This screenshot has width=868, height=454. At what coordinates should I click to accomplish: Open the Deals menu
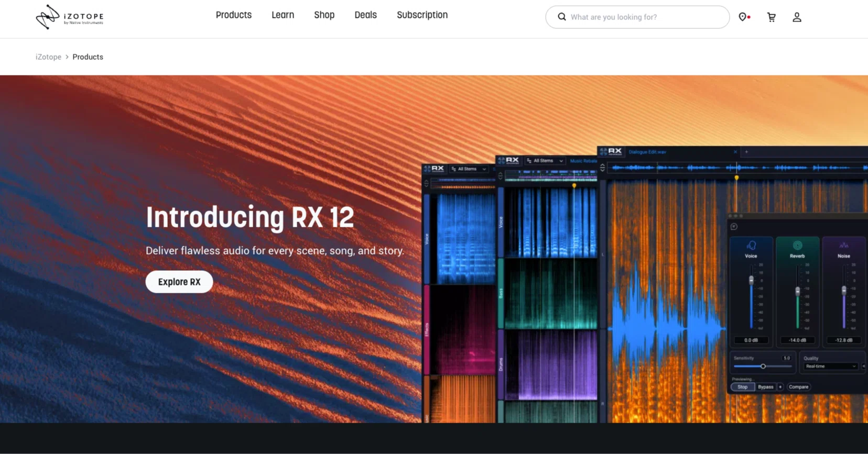click(x=365, y=15)
